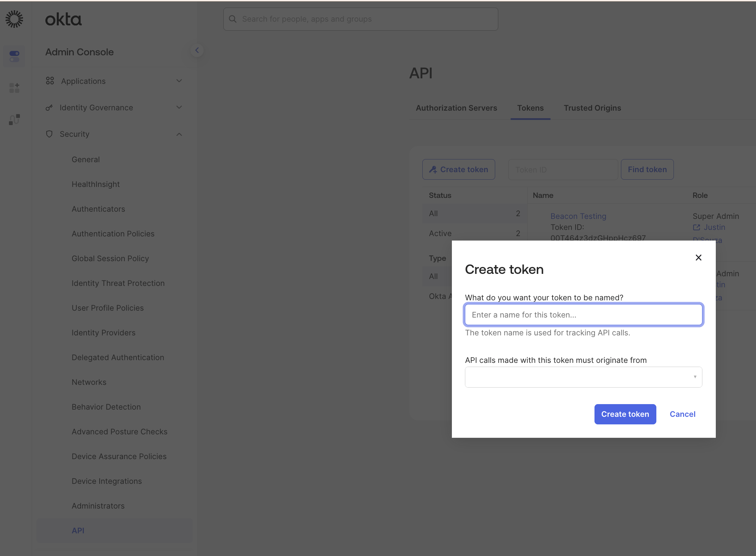This screenshot has height=556, width=756.
Task: Open the Justin user link
Action: pyautogui.click(x=714, y=227)
